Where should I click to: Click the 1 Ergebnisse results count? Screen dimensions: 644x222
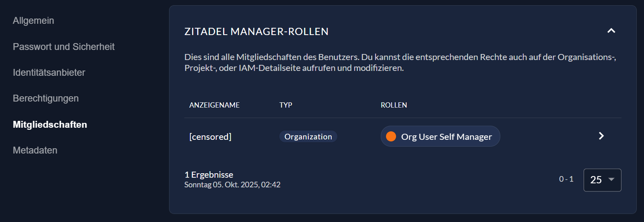(x=209, y=174)
